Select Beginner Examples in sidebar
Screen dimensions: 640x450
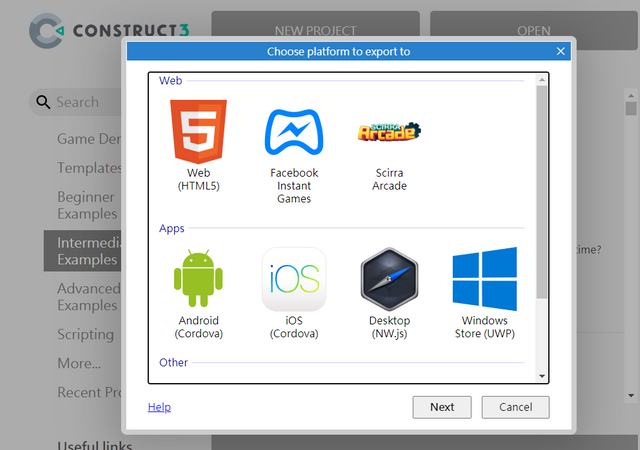[x=87, y=205]
